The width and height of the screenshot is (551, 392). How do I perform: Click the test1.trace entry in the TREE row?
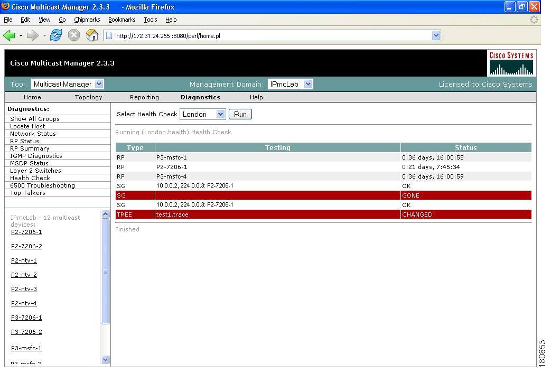coord(172,214)
